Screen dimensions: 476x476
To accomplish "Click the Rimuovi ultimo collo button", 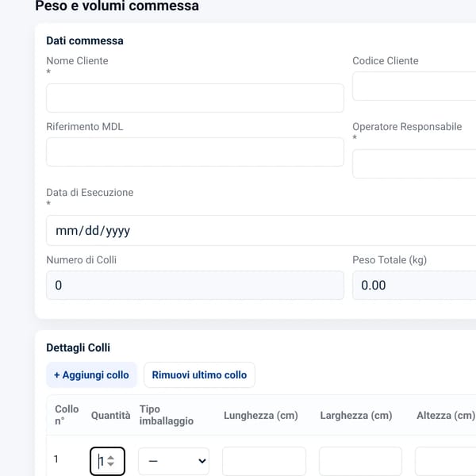I will coord(199,375).
